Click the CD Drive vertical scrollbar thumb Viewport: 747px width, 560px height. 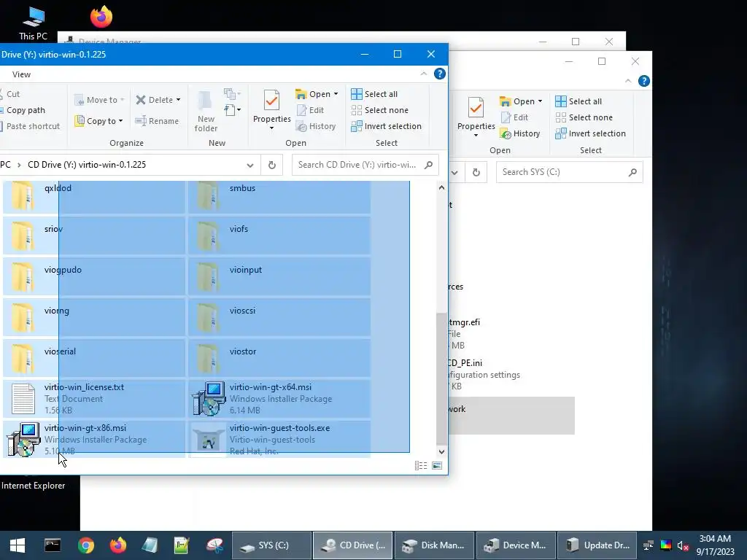(x=441, y=378)
